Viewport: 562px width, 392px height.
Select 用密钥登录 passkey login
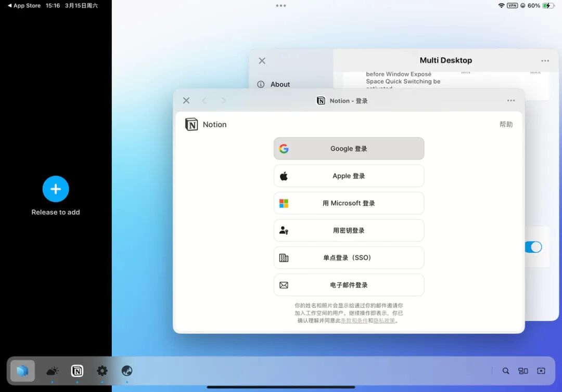tap(349, 230)
